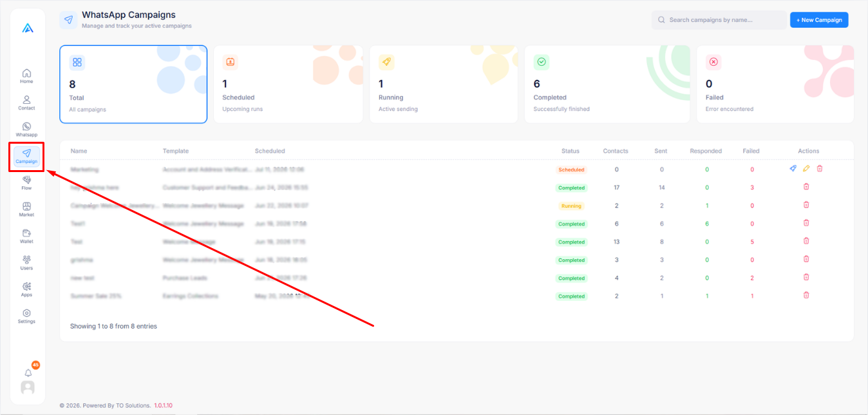
Task: Click the new test campaign name
Action: pyautogui.click(x=82, y=278)
